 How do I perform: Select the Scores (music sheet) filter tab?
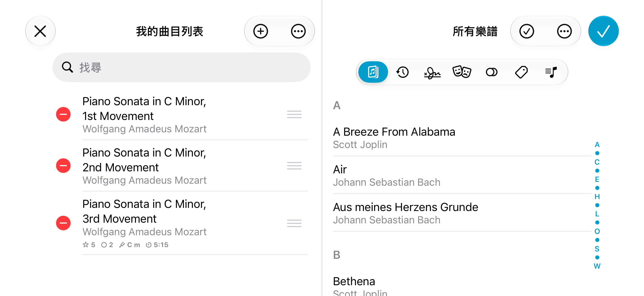[x=373, y=72]
